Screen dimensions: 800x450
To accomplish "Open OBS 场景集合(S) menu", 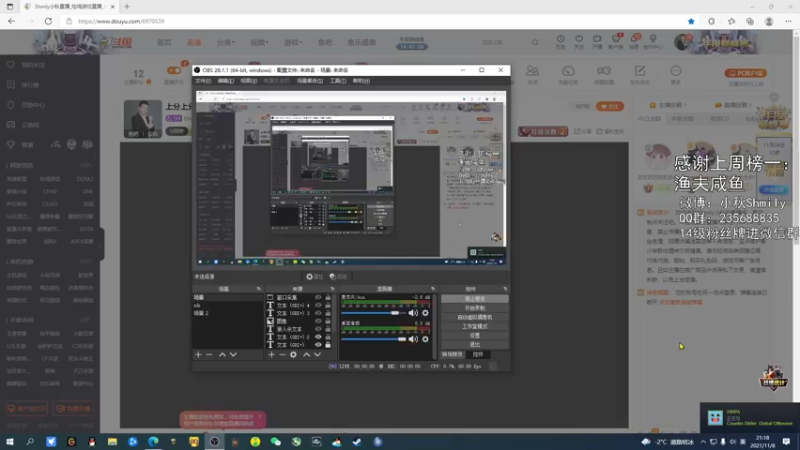I will pyautogui.click(x=310, y=81).
